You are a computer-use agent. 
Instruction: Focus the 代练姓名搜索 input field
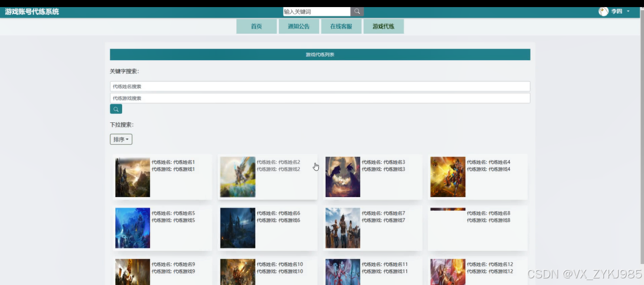320,86
